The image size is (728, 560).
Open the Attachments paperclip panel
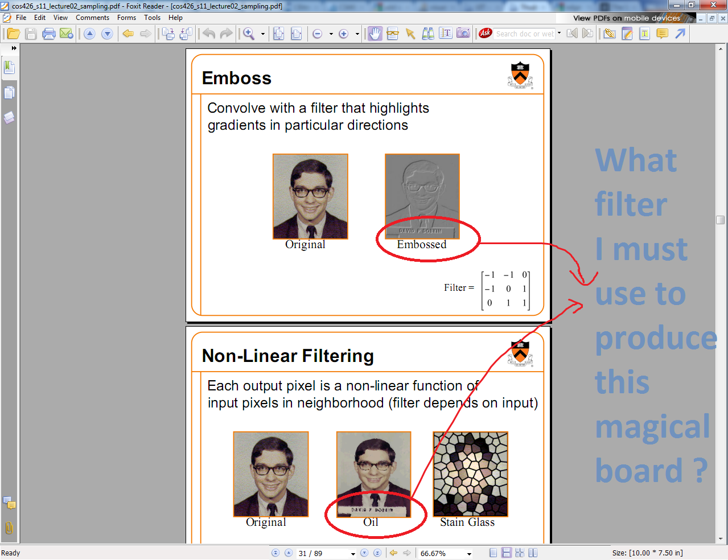(9, 528)
